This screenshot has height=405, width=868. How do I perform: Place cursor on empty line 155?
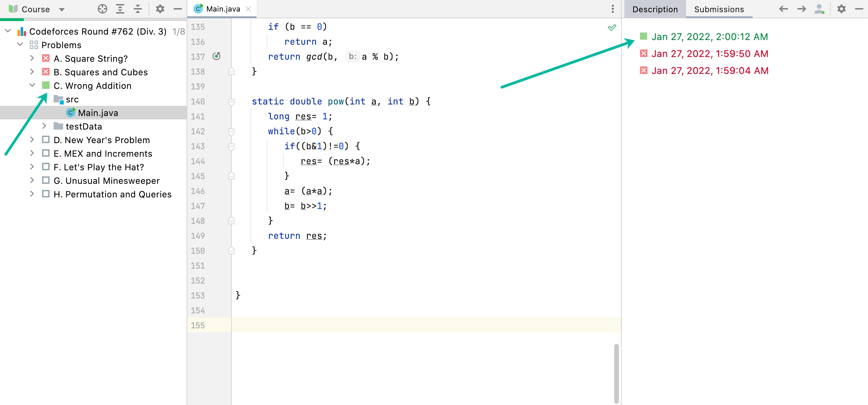point(426,325)
